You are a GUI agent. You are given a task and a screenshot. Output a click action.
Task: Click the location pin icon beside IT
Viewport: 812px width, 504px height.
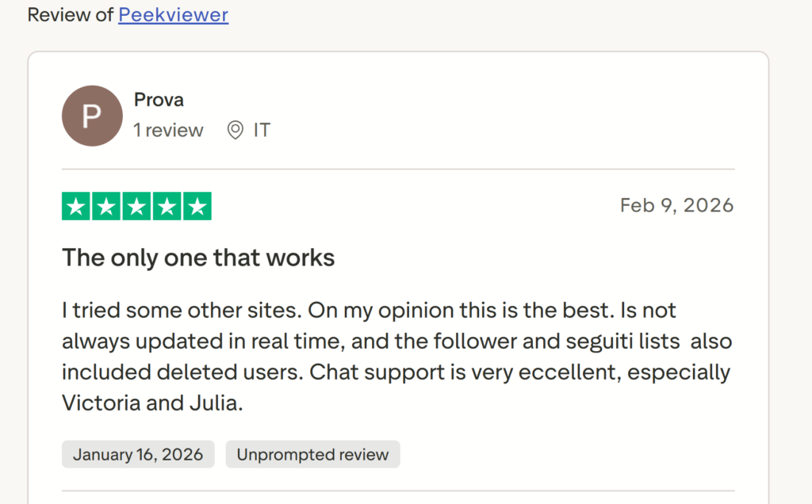tap(234, 130)
